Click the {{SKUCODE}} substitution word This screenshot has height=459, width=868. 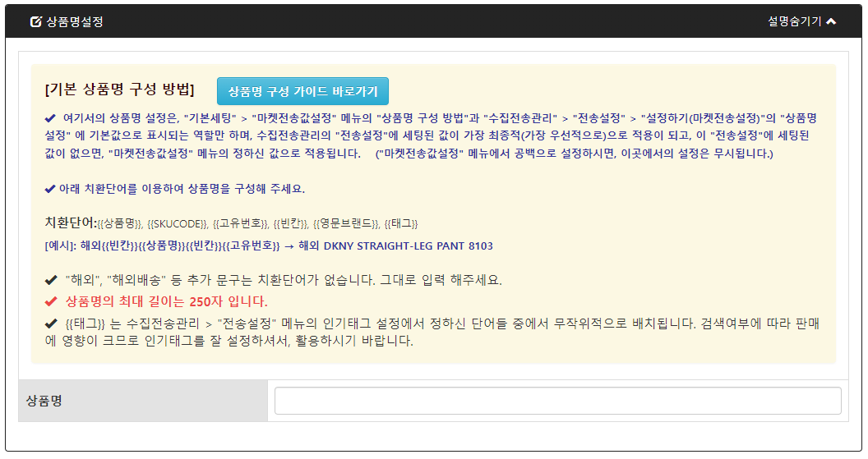tap(177, 224)
